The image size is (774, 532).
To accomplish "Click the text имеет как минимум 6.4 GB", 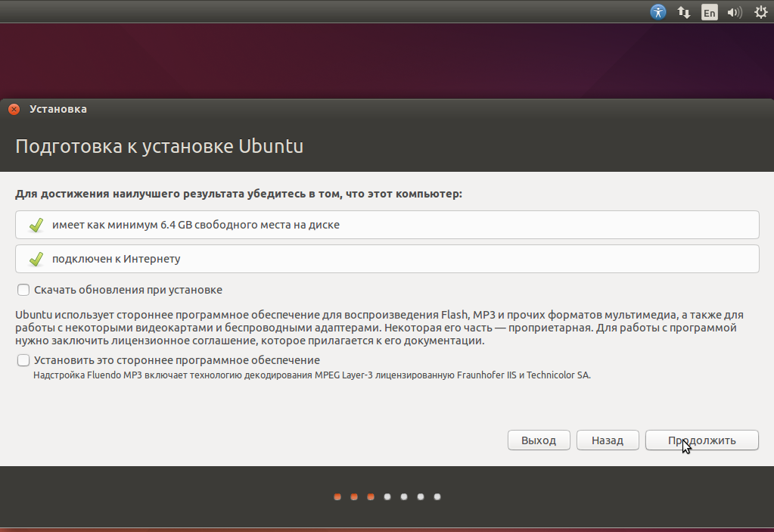I will [x=122, y=225].
